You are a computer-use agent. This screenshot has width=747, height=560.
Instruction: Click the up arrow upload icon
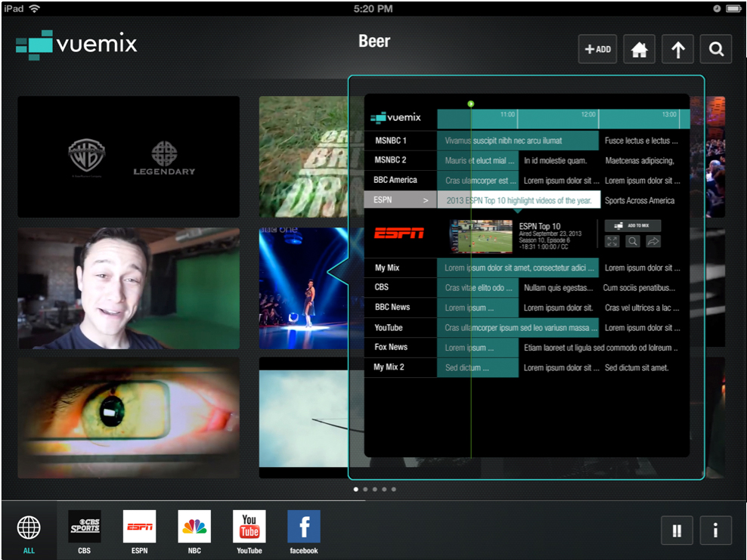(x=678, y=49)
